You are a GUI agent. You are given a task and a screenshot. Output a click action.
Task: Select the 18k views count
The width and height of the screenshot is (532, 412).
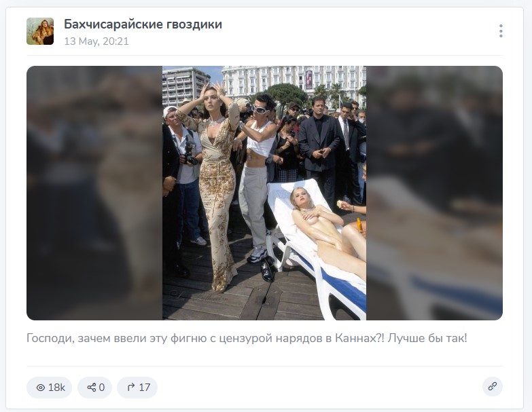56,388
